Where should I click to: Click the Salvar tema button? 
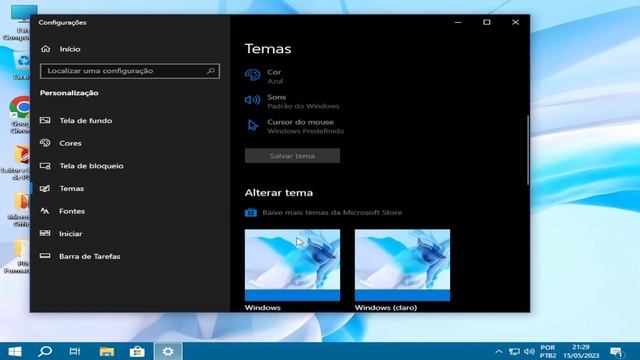click(x=292, y=156)
